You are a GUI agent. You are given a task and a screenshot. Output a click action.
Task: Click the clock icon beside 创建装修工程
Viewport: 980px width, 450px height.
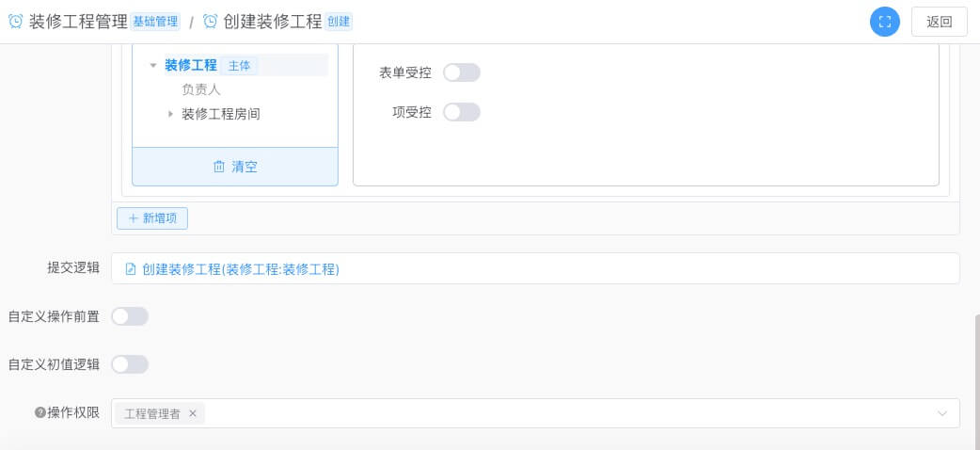click(x=211, y=22)
